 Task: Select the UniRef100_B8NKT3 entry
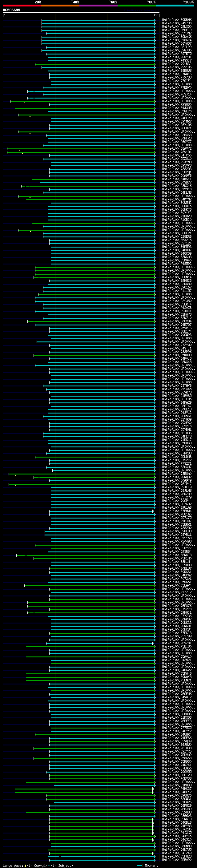pos(176,555)
